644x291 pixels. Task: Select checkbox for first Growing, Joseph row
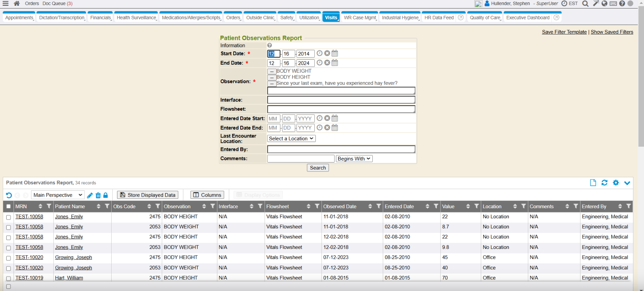click(9, 258)
